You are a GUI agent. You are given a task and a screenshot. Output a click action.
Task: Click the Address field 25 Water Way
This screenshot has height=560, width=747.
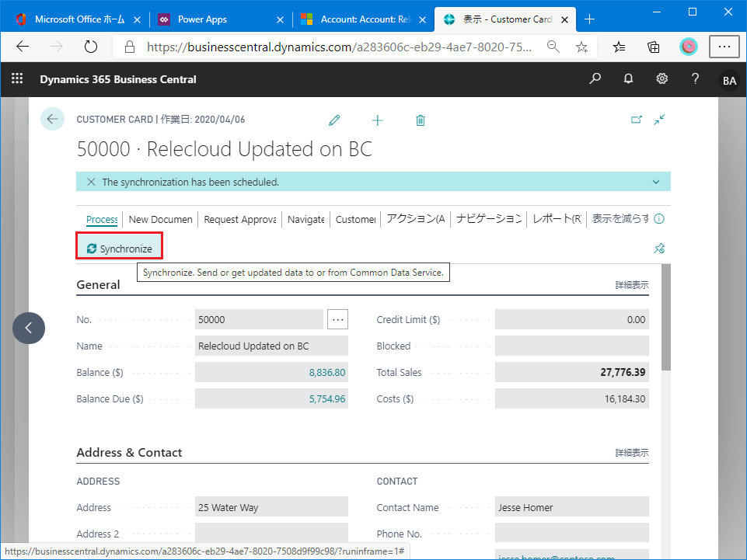tap(271, 507)
